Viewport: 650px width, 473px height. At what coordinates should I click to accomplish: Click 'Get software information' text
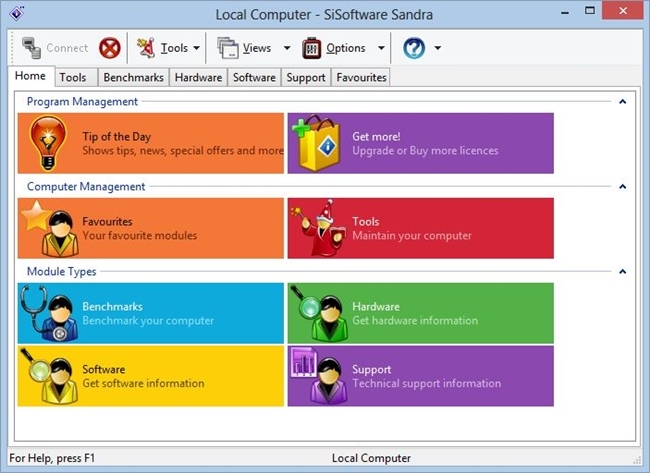143,383
